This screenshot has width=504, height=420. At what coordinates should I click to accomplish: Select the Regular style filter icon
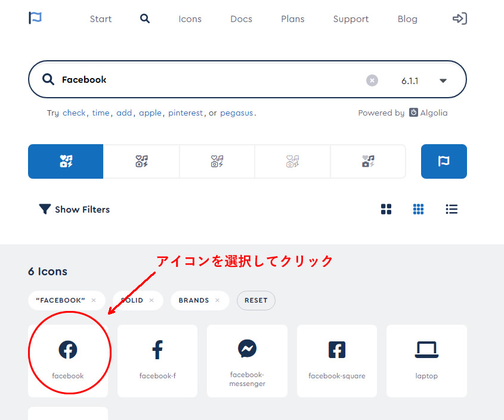click(141, 161)
